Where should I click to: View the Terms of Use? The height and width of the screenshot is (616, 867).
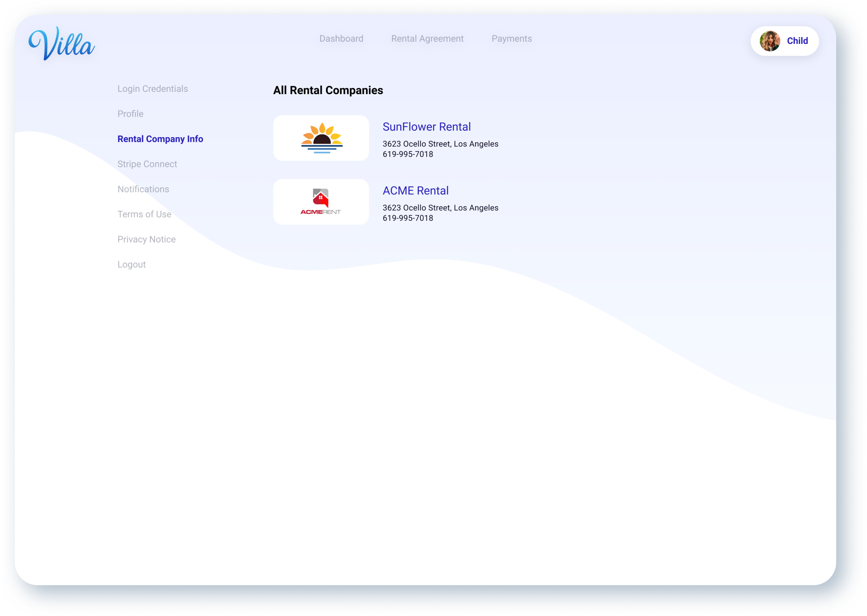click(x=144, y=214)
